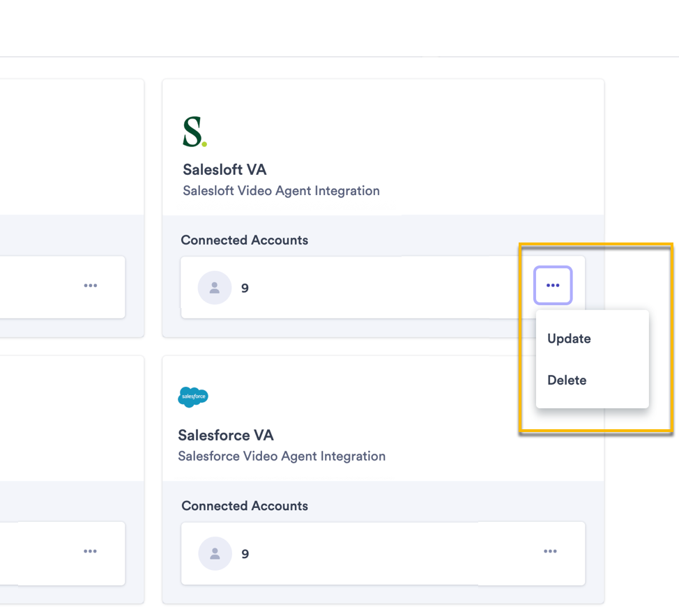Click the Salesloft green S logo
679x616 pixels.
[194, 132]
